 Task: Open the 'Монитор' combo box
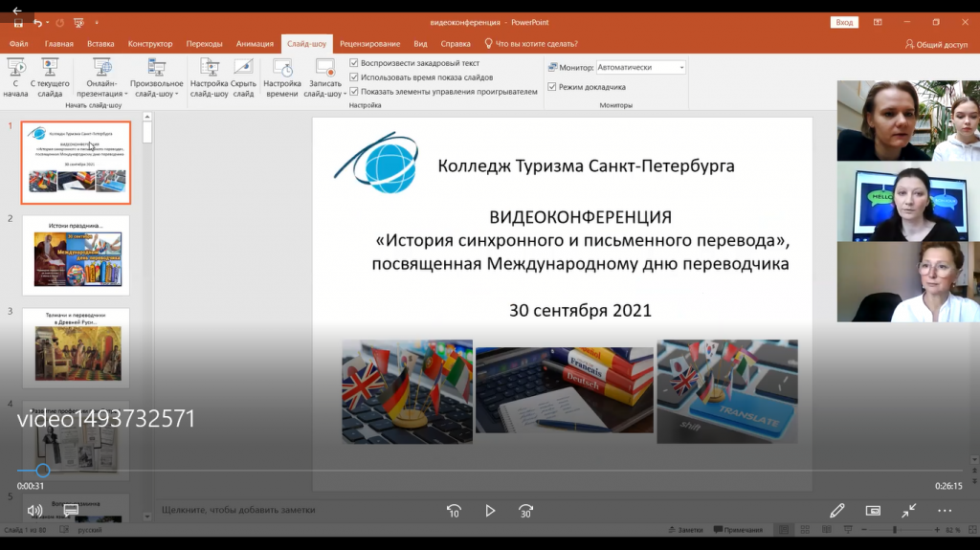640,67
